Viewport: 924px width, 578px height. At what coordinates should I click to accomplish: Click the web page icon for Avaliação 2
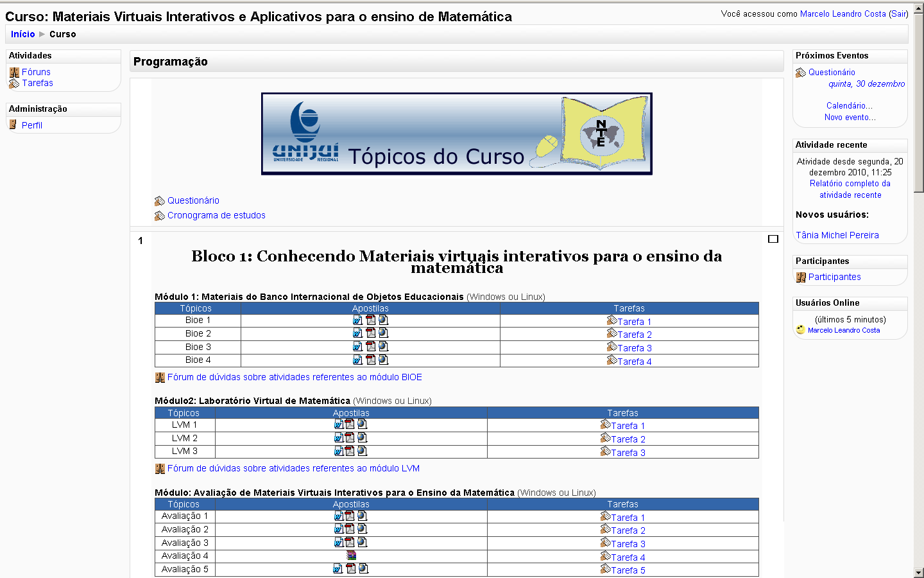tap(362, 529)
